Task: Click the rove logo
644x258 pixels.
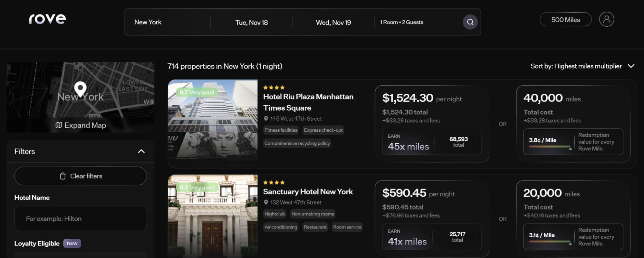Action: [47, 19]
